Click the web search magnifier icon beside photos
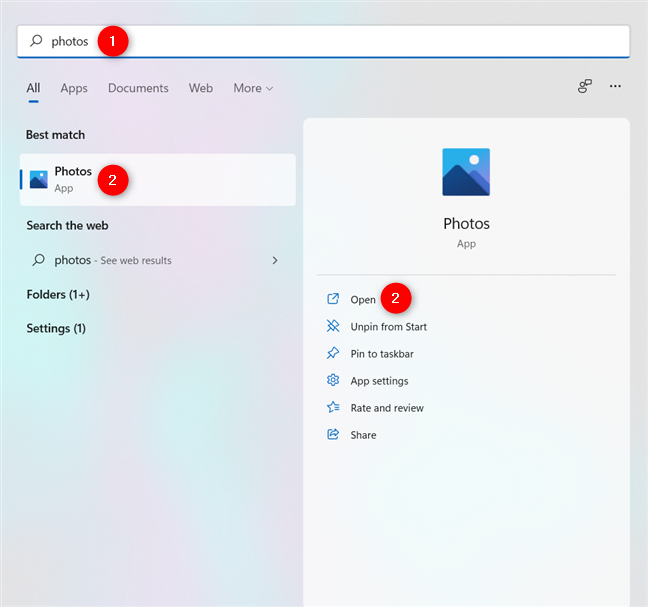This screenshot has height=607, width=648. (38, 260)
